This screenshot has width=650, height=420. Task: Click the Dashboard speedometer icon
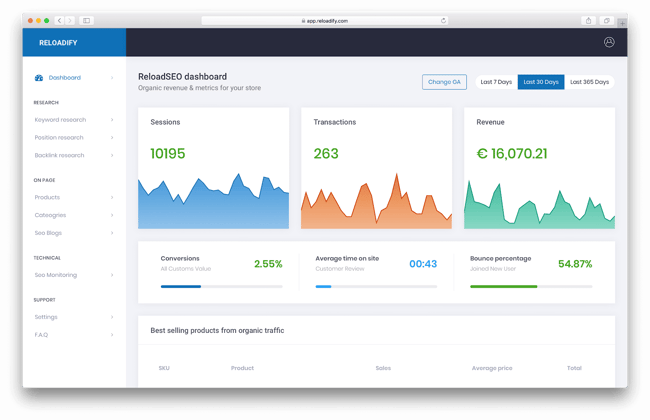click(x=39, y=78)
